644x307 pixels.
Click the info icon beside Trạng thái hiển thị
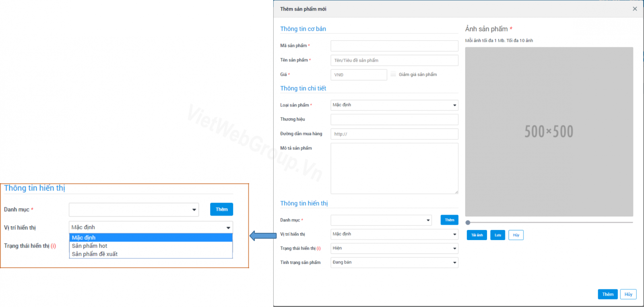318,249
